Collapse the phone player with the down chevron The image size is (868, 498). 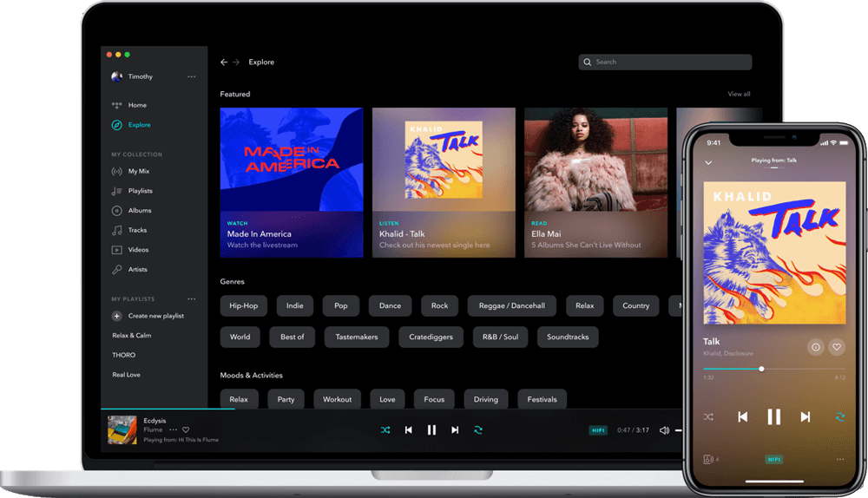708,162
